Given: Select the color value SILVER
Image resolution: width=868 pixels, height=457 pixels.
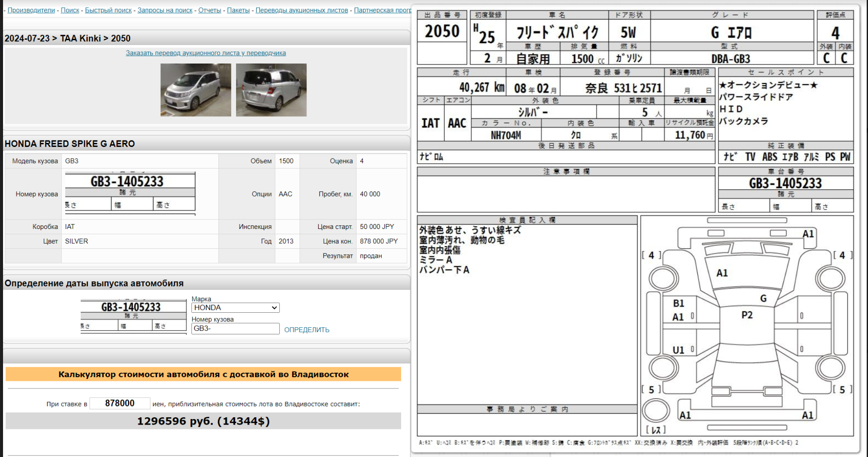Looking at the screenshot, I should [77, 241].
